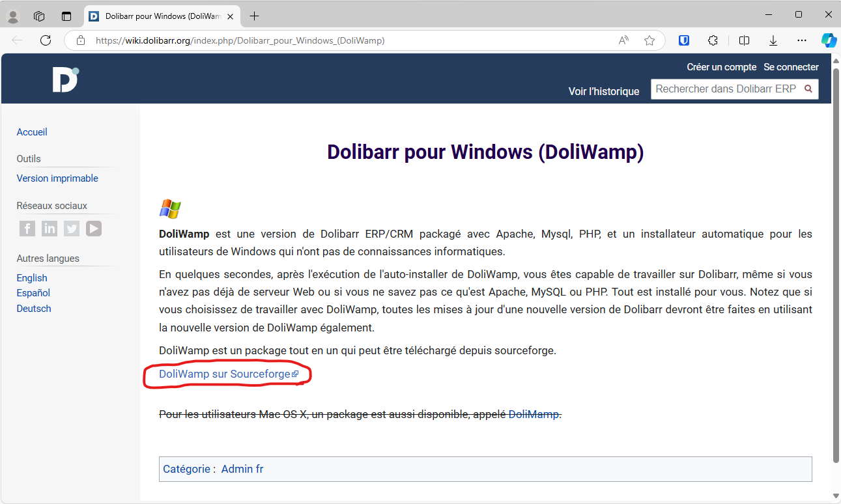Open browser Extensions puzzle icon

pos(713,40)
